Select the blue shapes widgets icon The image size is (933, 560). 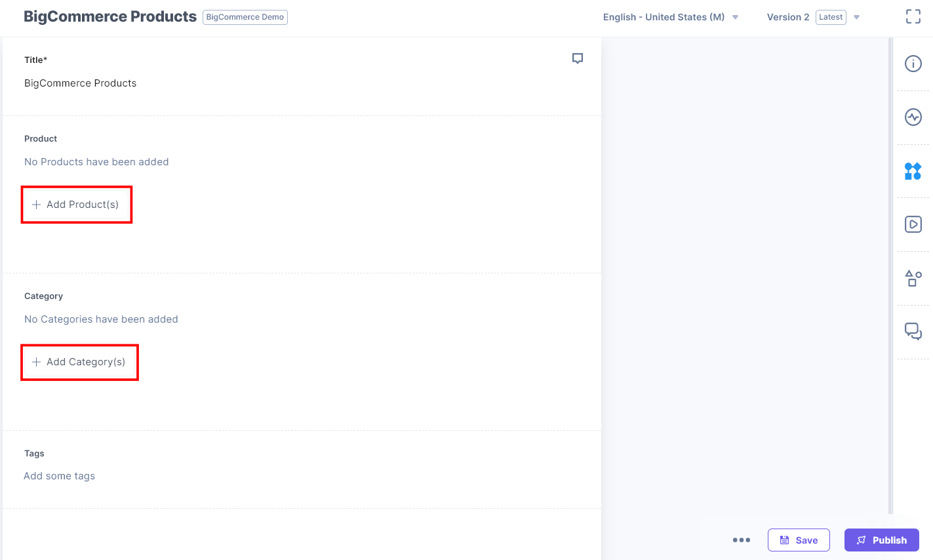point(913,171)
